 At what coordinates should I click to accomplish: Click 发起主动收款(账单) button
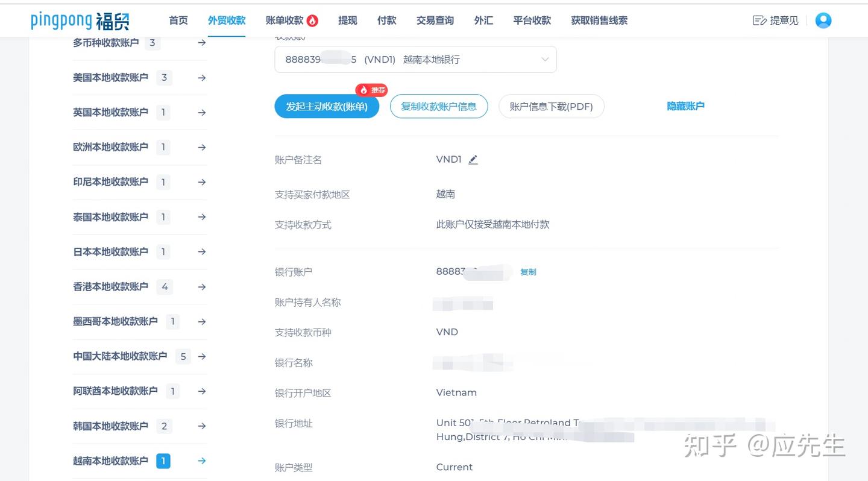click(x=327, y=106)
